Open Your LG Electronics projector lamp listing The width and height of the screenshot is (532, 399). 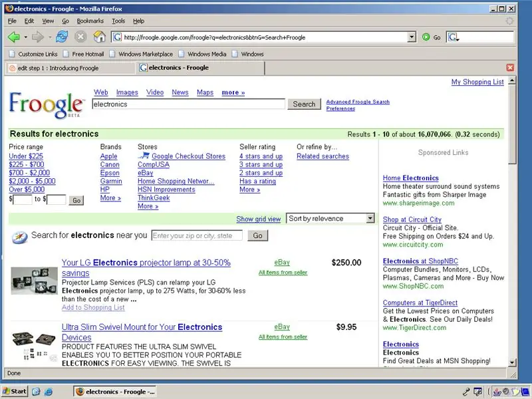(146, 268)
